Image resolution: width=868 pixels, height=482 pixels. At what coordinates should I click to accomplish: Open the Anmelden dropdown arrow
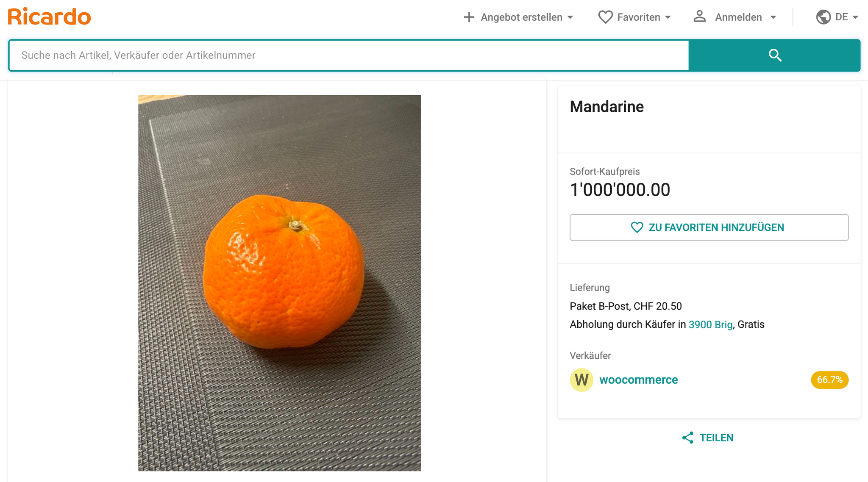[773, 17]
